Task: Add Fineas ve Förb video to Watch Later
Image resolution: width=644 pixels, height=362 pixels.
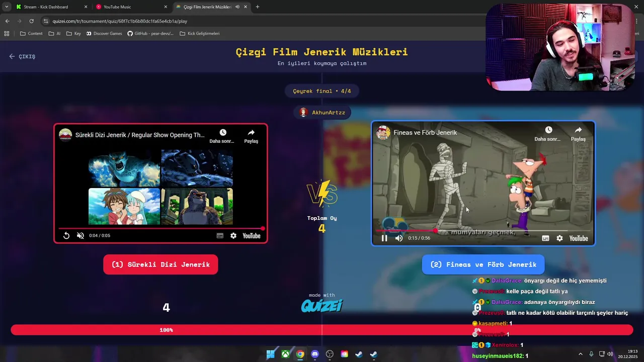Action: coord(548,134)
